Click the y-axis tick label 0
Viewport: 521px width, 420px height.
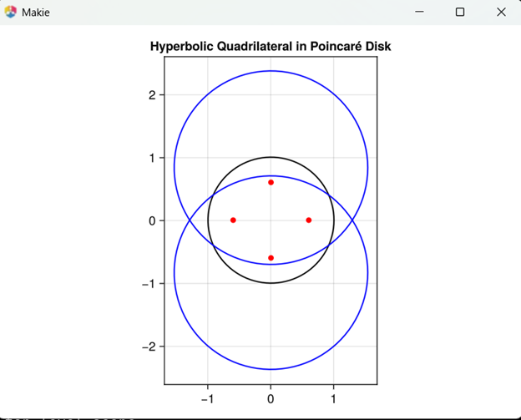pos(152,220)
